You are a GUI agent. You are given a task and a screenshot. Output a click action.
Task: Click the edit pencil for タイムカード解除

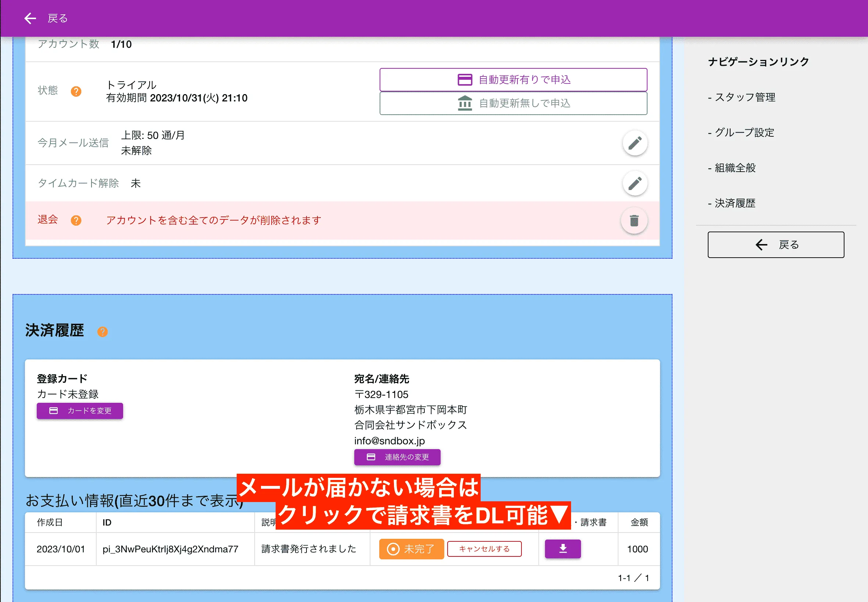tap(635, 183)
